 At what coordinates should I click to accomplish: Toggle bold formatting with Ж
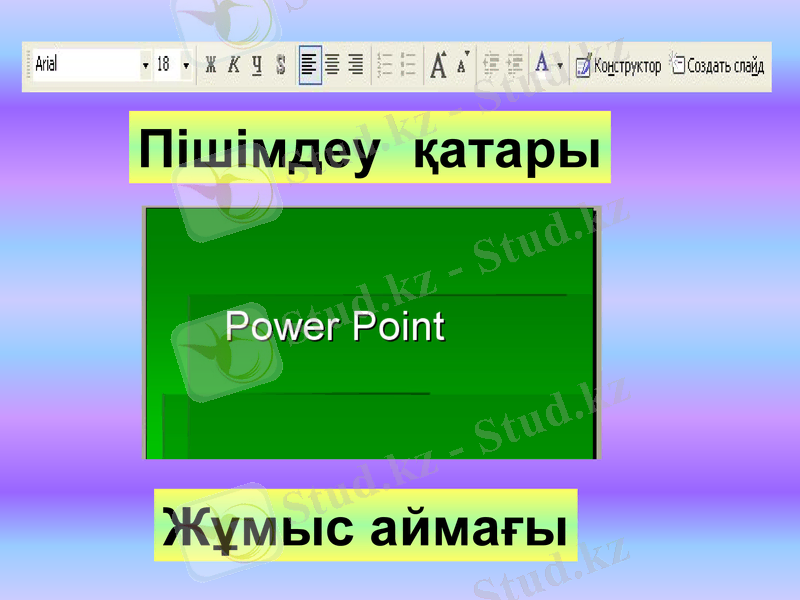[x=212, y=62]
